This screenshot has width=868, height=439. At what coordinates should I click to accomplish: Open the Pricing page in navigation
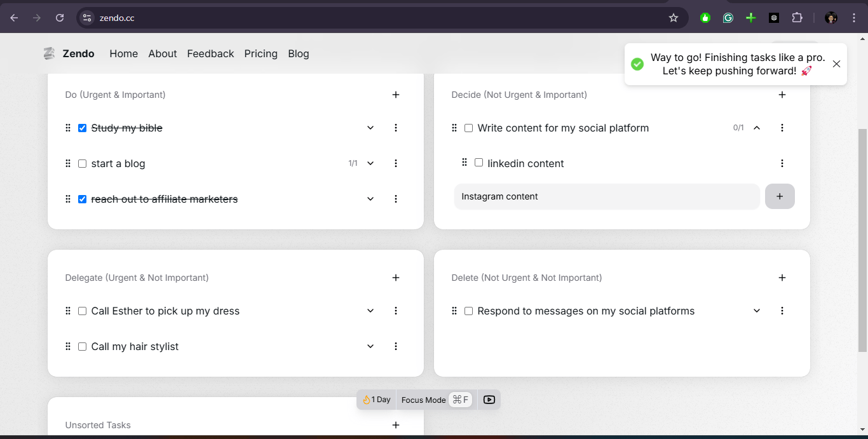pyautogui.click(x=261, y=54)
